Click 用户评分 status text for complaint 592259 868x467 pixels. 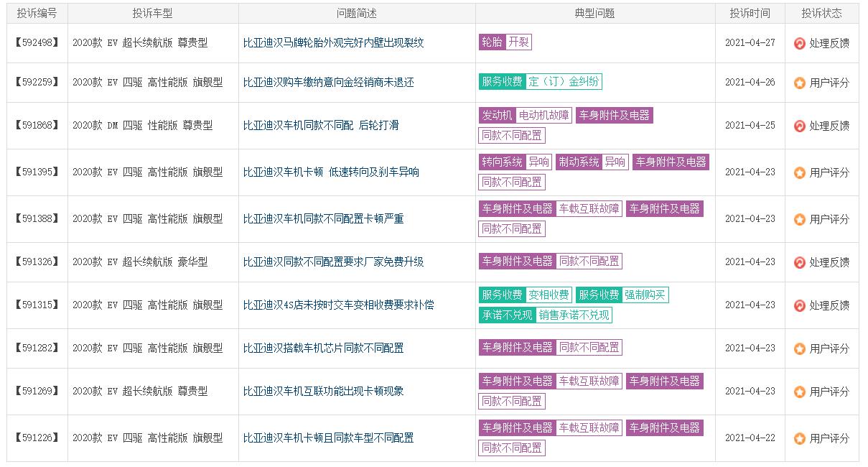tap(829, 83)
